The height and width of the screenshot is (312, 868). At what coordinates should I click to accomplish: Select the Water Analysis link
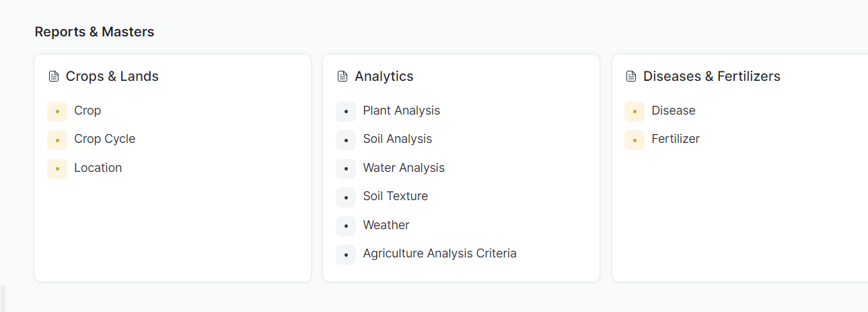click(x=404, y=168)
